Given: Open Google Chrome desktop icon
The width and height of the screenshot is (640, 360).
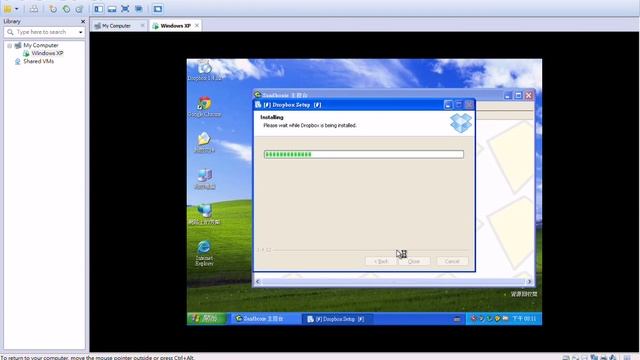Looking at the screenshot, I should (x=204, y=107).
